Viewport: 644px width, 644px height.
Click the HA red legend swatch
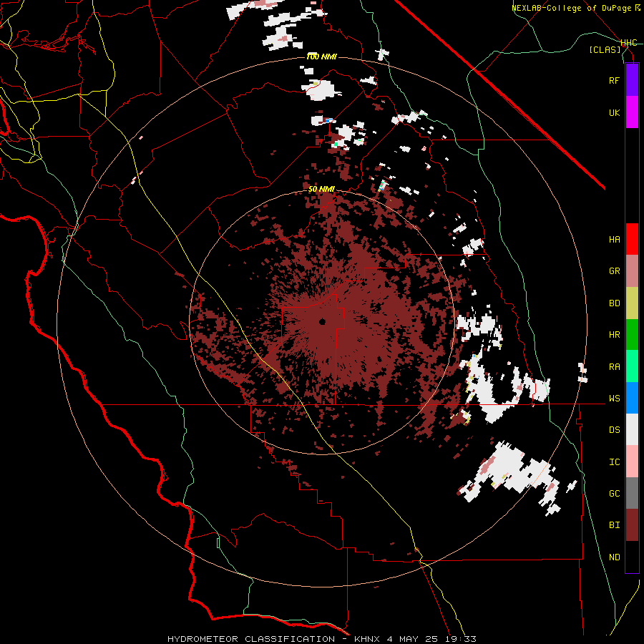coord(632,239)
